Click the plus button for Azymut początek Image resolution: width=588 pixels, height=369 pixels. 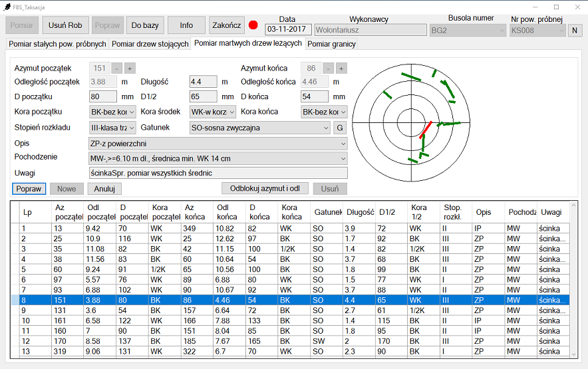(x=130, y=68)
